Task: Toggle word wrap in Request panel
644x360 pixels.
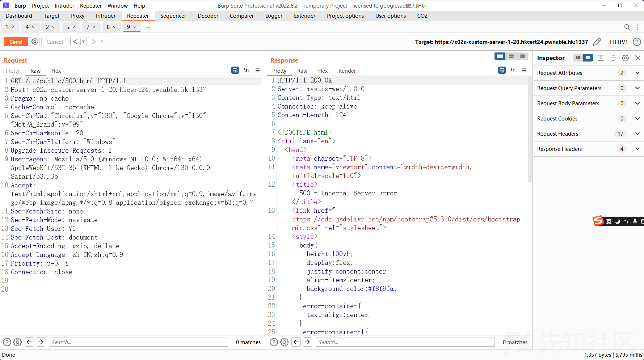Action: click(235, 70)
